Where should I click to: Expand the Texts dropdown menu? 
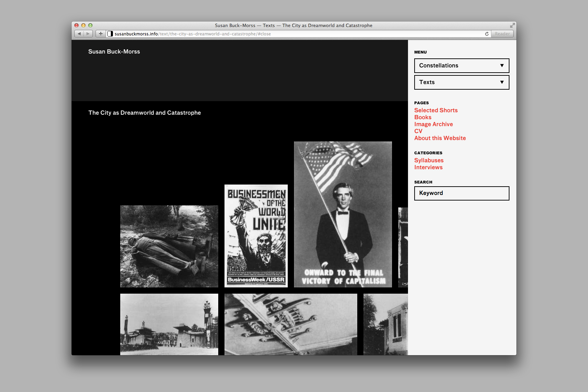click(462, 82)
